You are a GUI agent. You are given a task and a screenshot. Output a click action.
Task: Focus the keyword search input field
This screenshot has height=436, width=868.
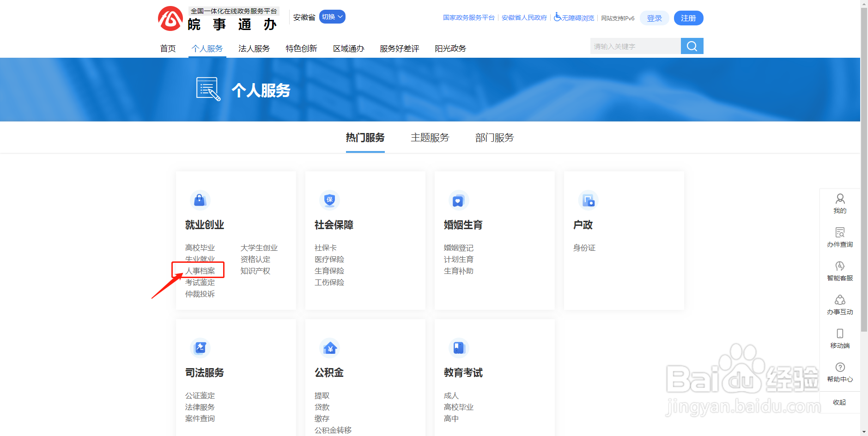pyautogui.click(x=635, y=46)
